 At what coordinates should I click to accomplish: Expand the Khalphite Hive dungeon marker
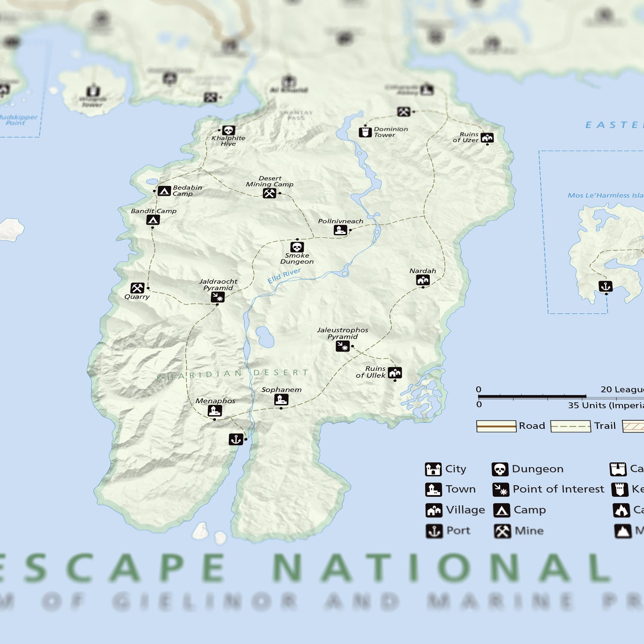tap(229, 130)
